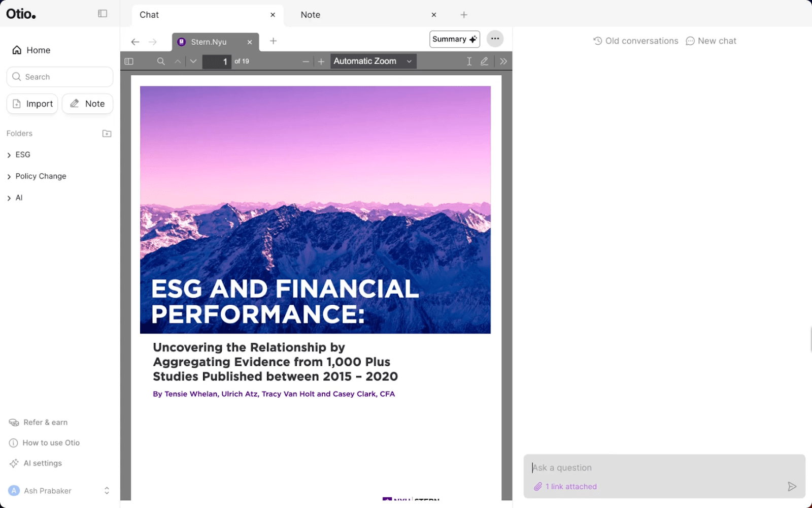
Task: Toggle the PDF viewer sidebar panel
Action: tap(129, 61)
